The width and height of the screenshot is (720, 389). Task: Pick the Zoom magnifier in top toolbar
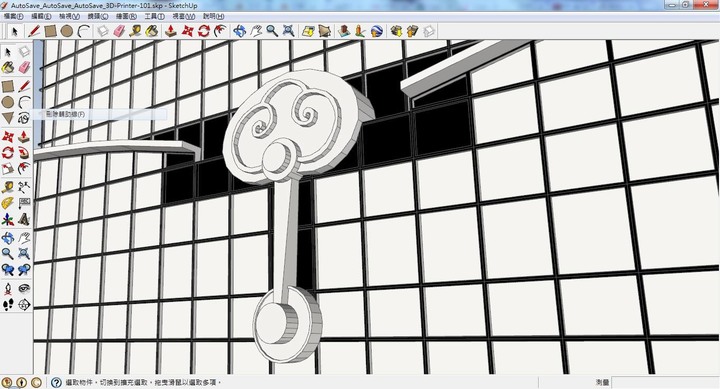pyautogui.click(x=272, y=31)
